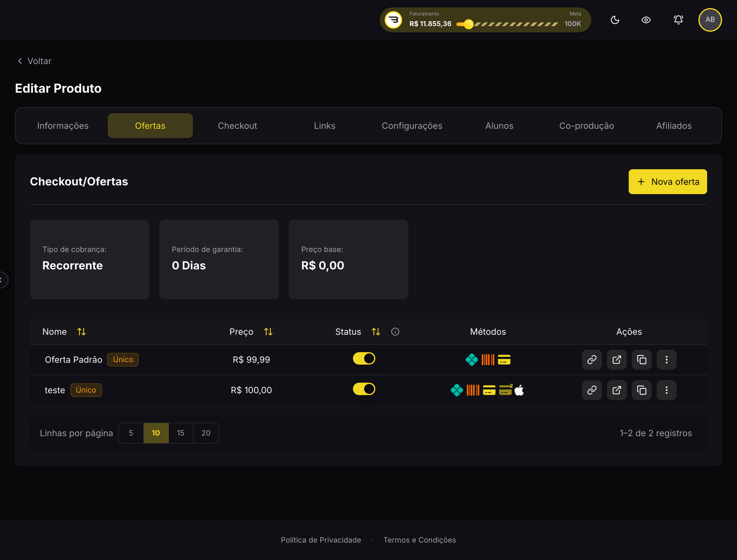Open more options menu for Oferta Padrão

666,360
